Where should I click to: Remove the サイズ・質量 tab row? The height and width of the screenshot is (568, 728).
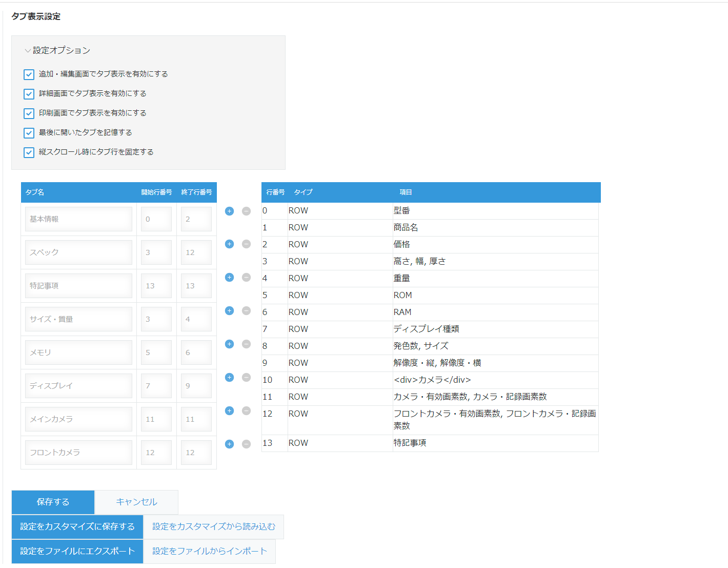tap(246, 311)
